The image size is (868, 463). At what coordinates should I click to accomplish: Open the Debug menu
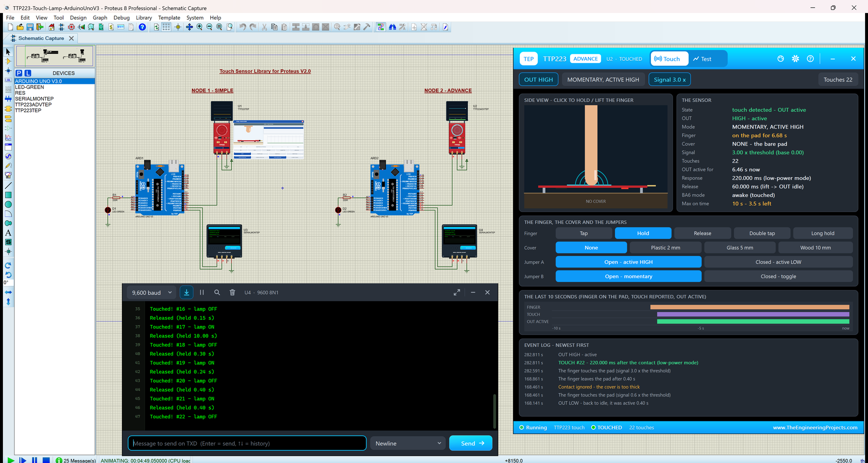tap(122, 17)
